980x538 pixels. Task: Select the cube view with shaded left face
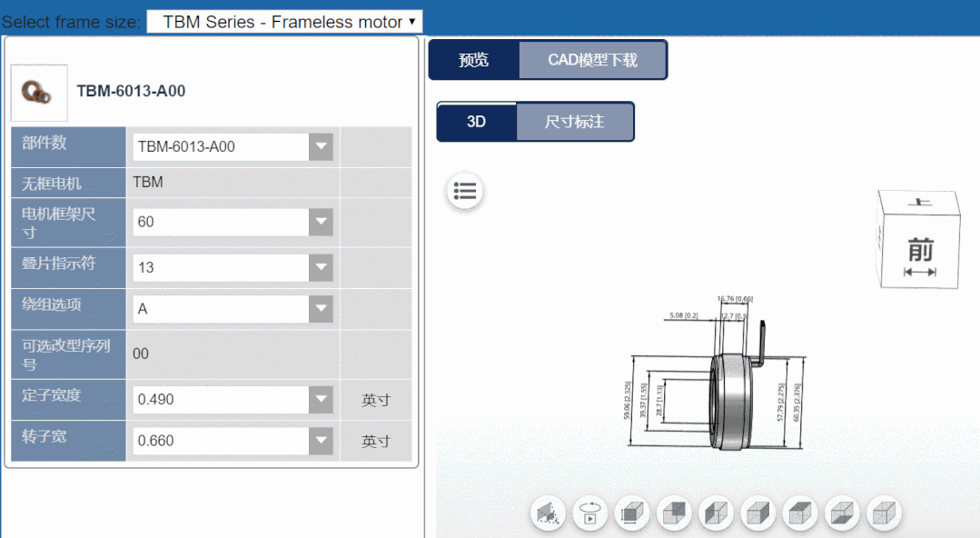pos(717,513)
